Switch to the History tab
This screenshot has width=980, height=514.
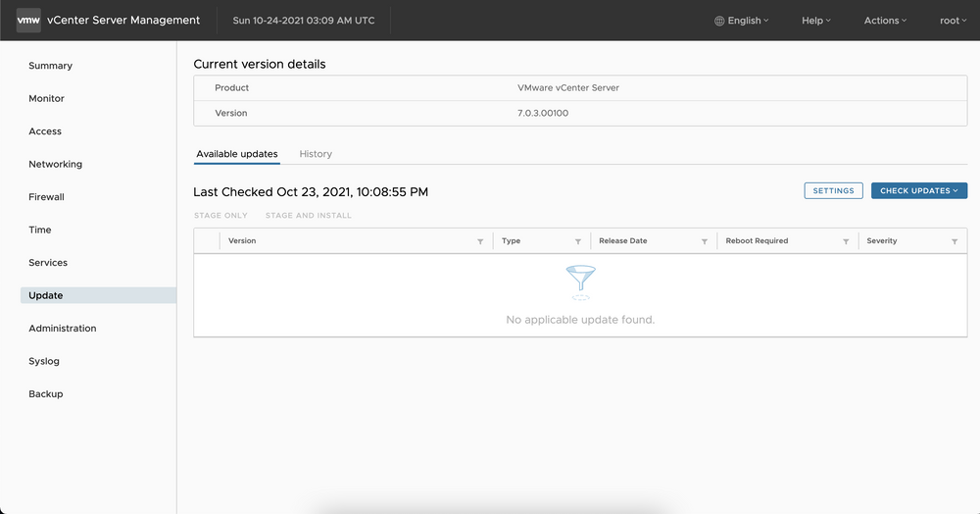316,154
